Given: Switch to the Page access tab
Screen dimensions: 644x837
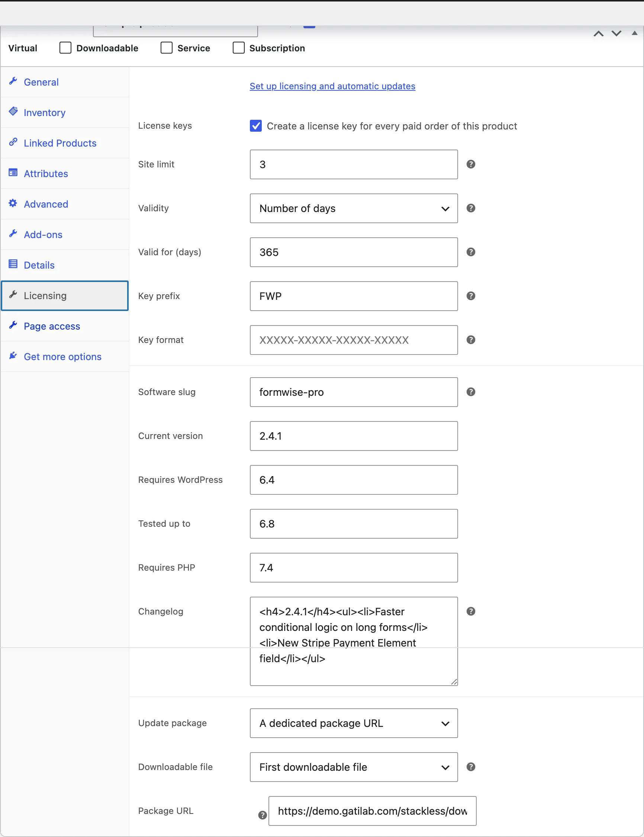Looking at the screenshot, I should [x=65, y=326].
